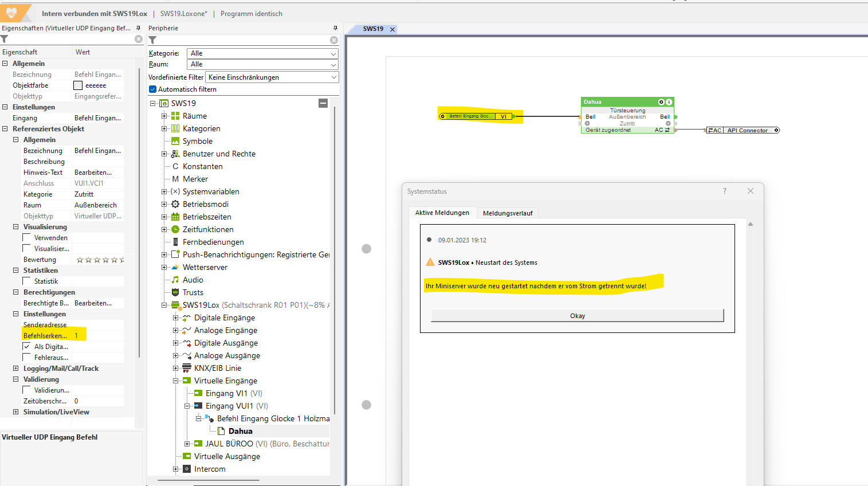Toggle the Automatisch filtern checkbox
The image size is (868, 486).
[152, 89]
